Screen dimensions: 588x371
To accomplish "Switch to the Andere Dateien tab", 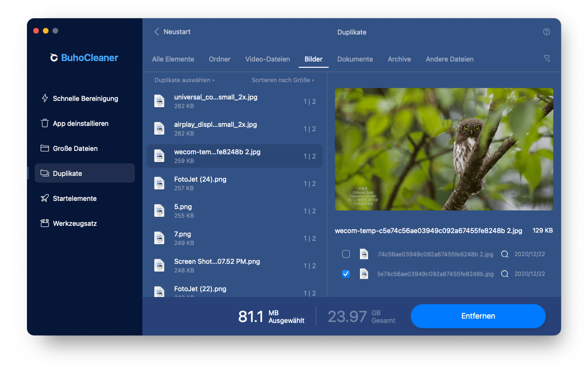I will pyautogui.click(x=449, y=59).
